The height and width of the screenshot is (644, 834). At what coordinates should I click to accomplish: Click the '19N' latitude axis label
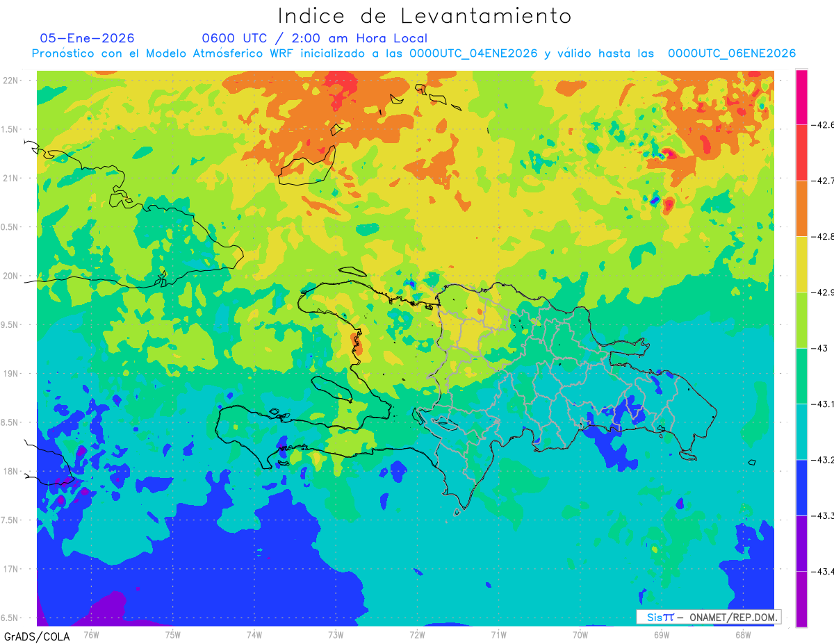click(x=10, y=373)
